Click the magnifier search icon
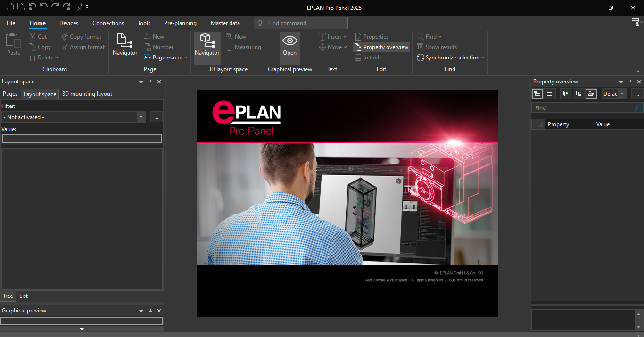This screenshot has height=337, width=644. point(638,108)
